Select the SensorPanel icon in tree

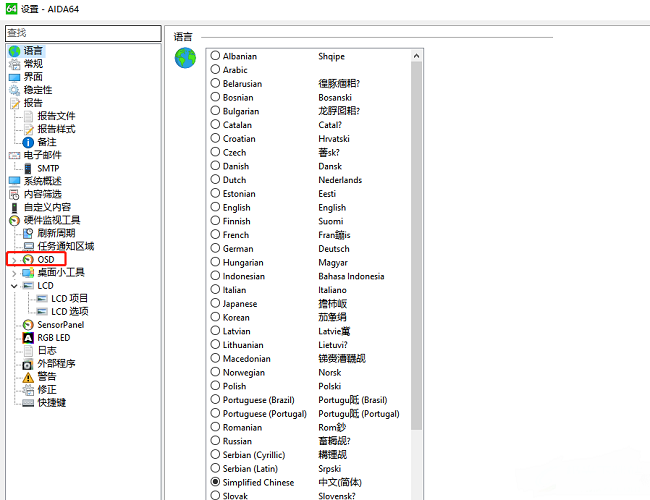28,325
